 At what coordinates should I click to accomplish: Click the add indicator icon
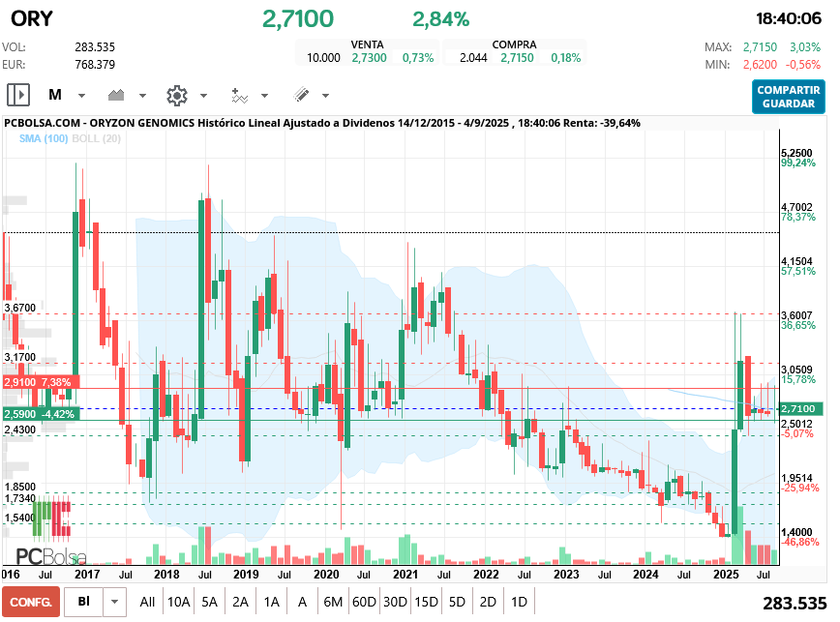pyautogui.click(x=239, y=95)
